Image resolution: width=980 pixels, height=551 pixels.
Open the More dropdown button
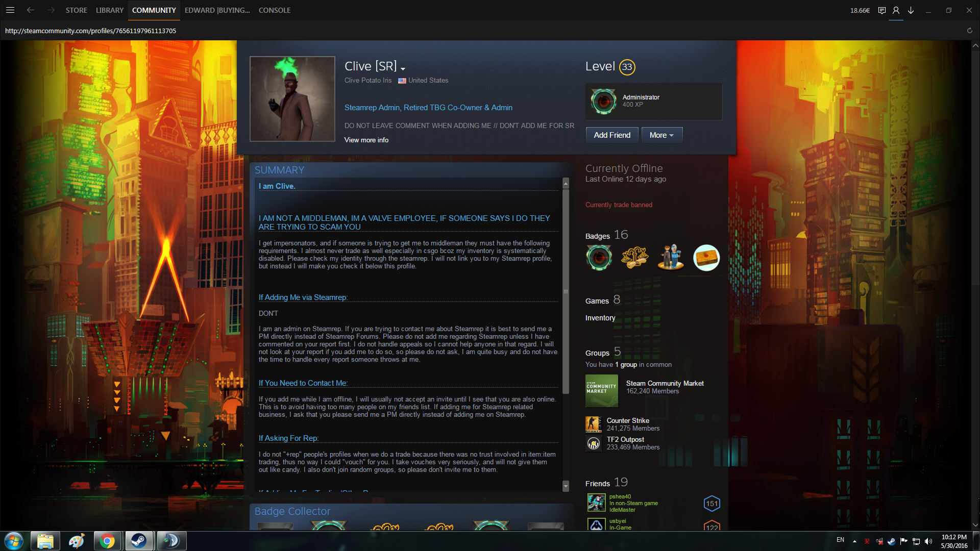pos(661,135)
